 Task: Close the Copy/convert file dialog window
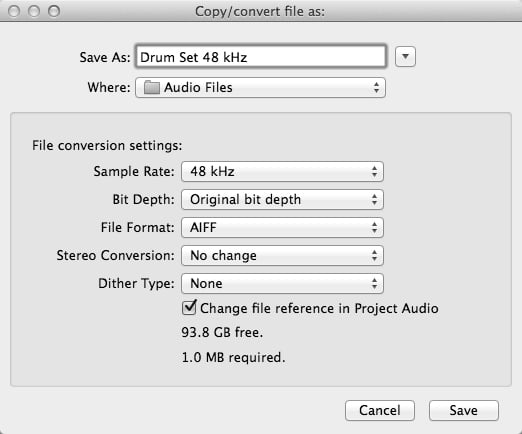(x=14, y=11)
